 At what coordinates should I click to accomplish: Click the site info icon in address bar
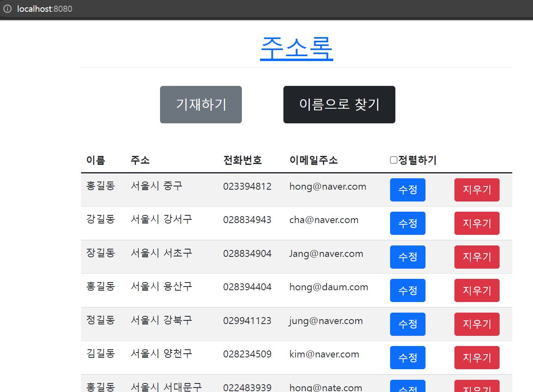pos(7,9)
